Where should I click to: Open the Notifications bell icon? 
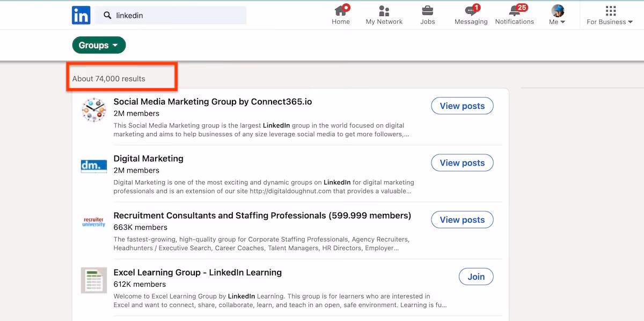pyautogui.click(x=515, y=11)
